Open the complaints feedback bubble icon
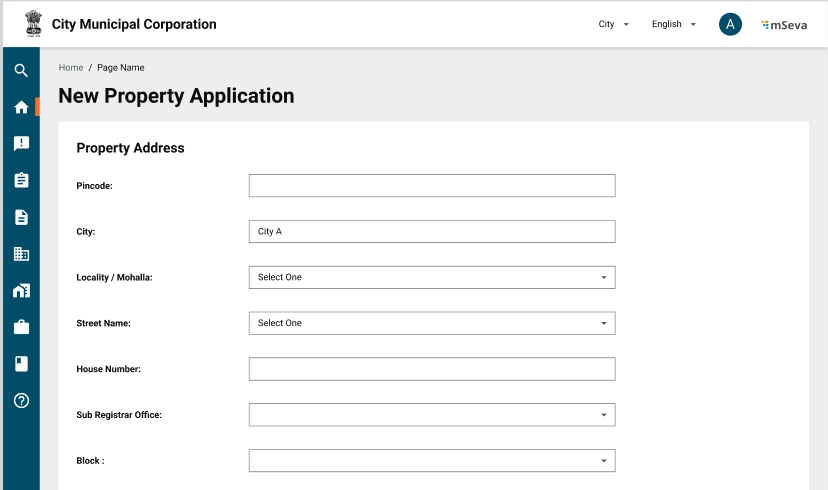 tap(21, 144)
